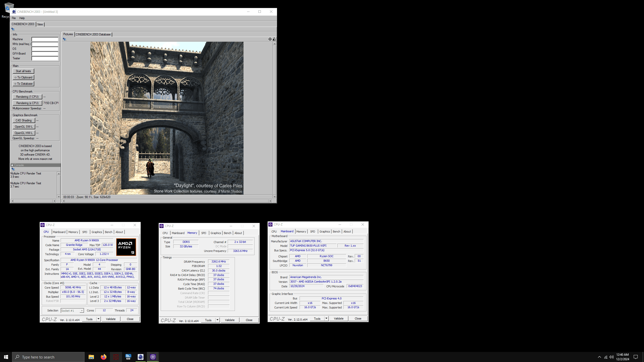
Task: Click the GFX-Board input field
Action: (45, 54)
